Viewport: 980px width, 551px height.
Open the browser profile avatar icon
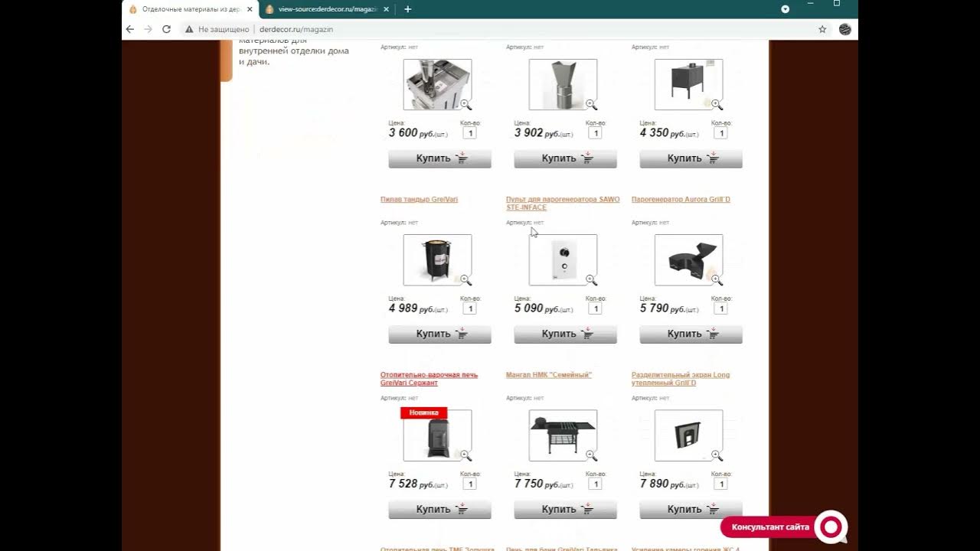point(844,29)
